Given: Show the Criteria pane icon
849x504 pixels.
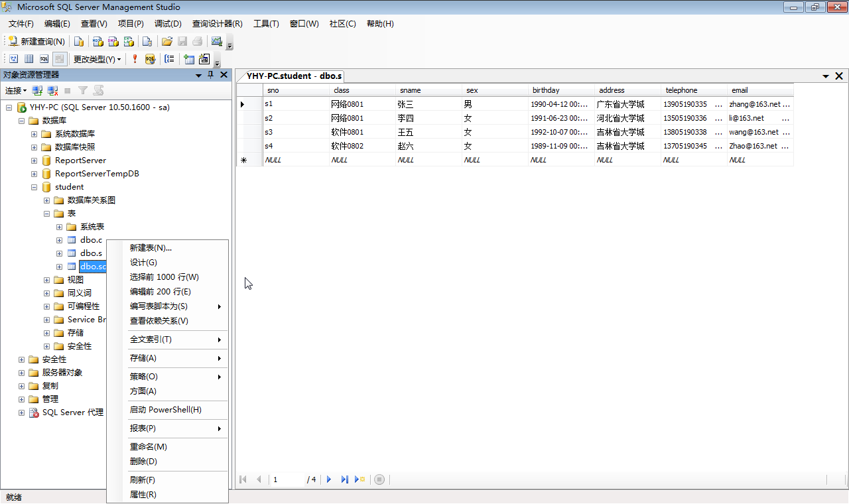Looking at the screenshot, I should 29,59.
